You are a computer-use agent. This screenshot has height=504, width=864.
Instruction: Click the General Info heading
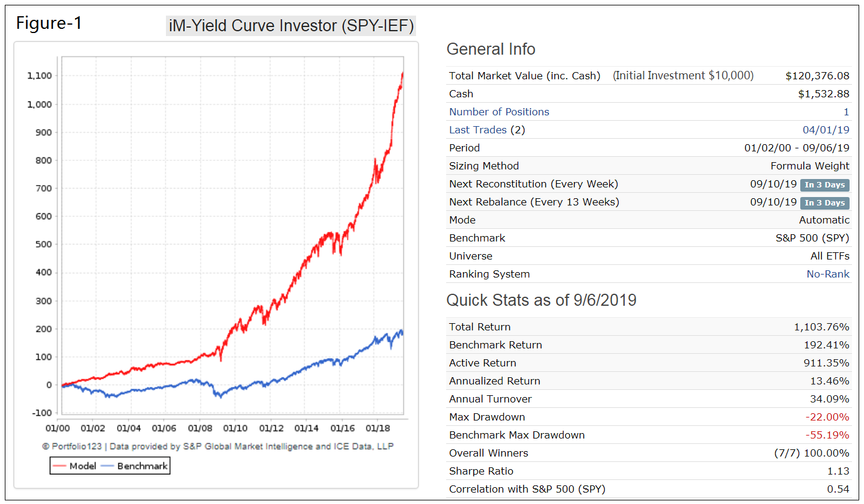[x=491, y=49]
